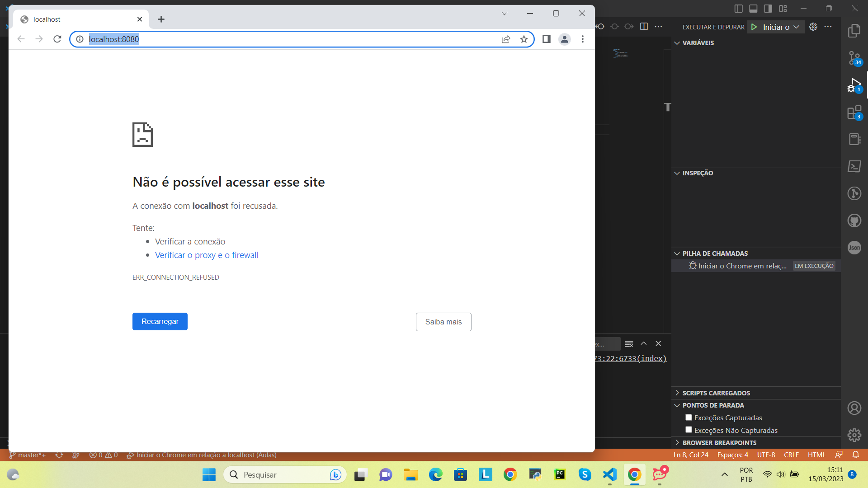Clear the debug console output icon
This screenshot has height=488, width=868.
629,344
